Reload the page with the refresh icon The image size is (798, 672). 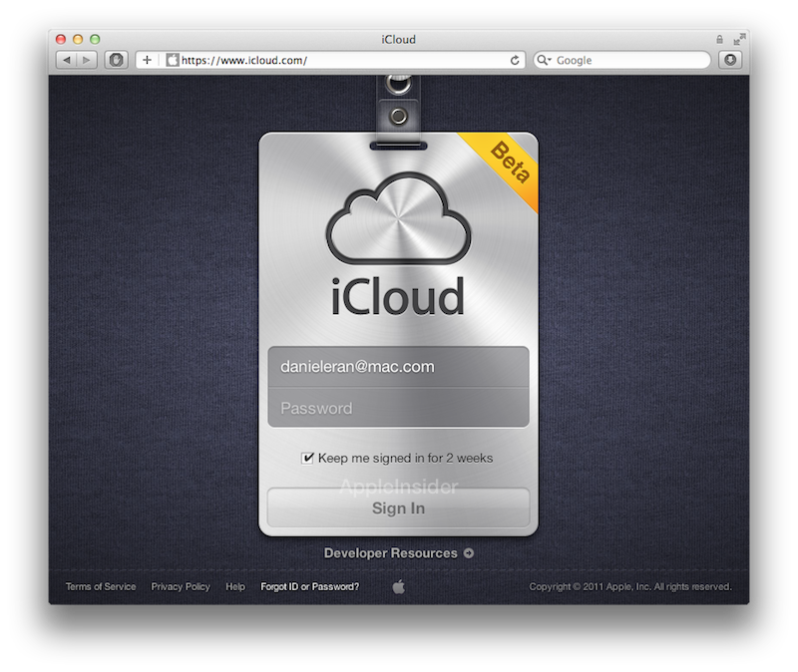515,61
